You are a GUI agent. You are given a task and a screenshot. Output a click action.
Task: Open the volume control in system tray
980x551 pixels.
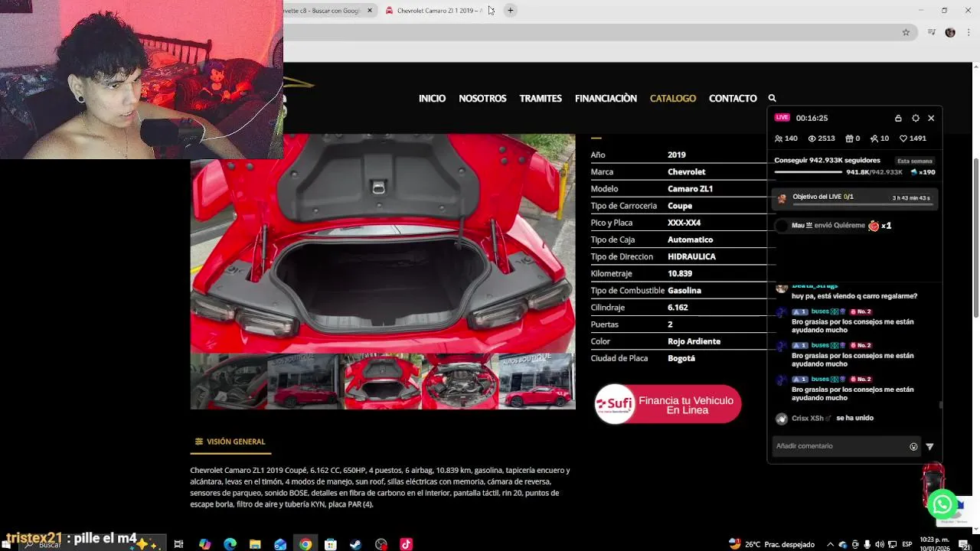(880, 544)
